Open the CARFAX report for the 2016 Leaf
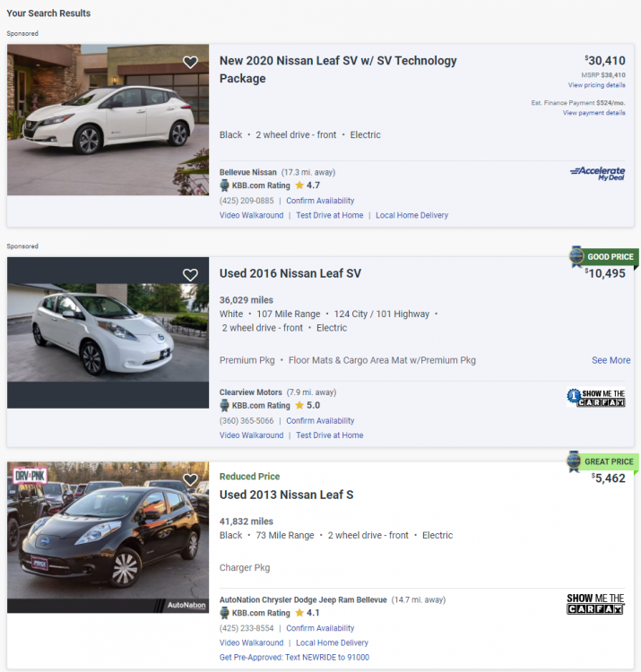 [596, 397]
